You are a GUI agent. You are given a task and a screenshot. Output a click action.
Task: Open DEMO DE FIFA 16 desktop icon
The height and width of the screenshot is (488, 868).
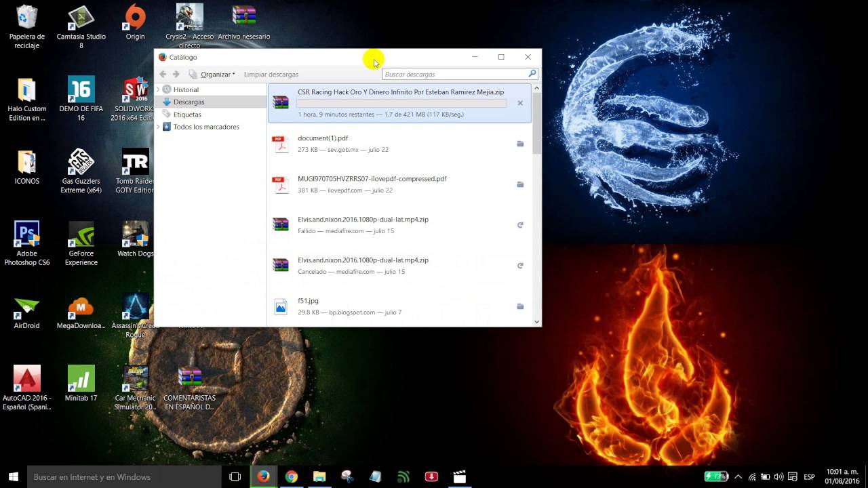pyautogui.click(x=81, y=99)
